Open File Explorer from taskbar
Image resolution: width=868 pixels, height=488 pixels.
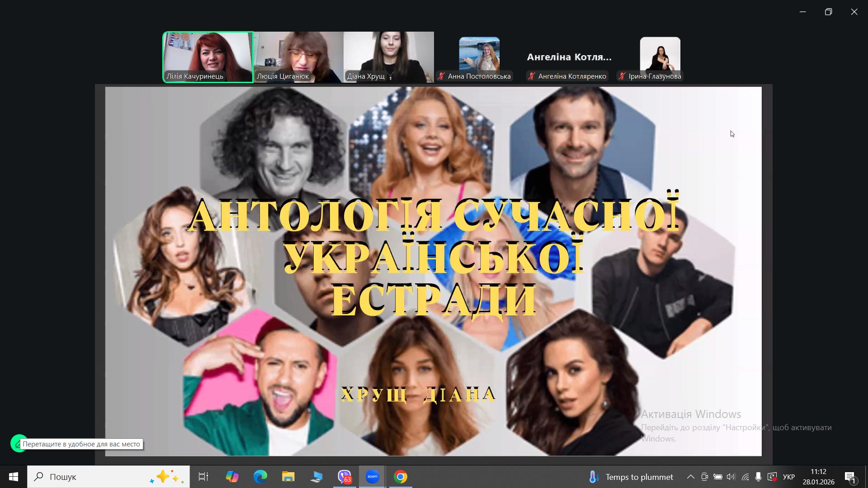pyautogui.click(x=288, y=477)
